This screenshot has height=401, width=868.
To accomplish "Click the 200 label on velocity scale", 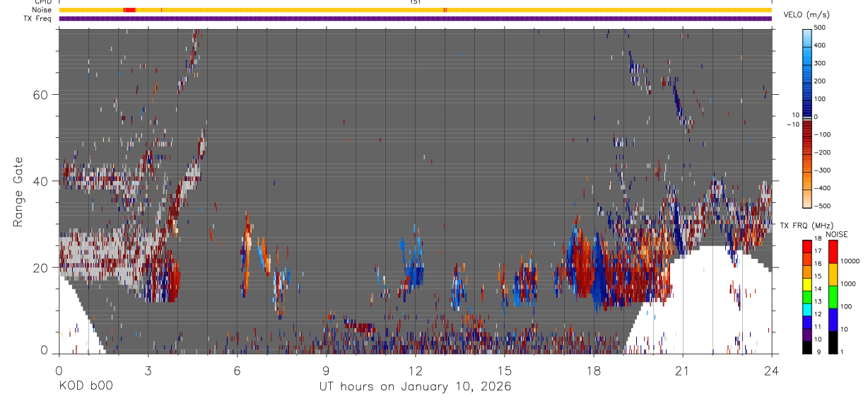I will point(821,81).
